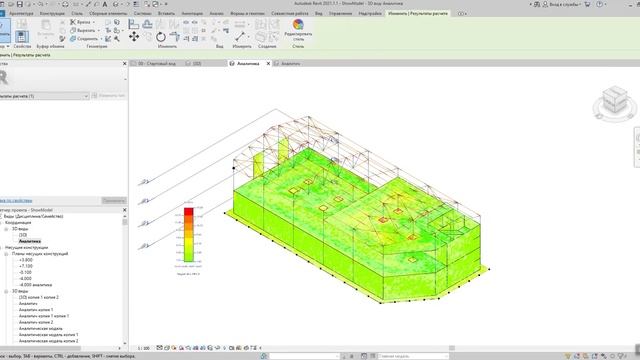The image size is (640, 360).
Task: Open the Архитектура ribbon tab
Action: pos(21,13)
